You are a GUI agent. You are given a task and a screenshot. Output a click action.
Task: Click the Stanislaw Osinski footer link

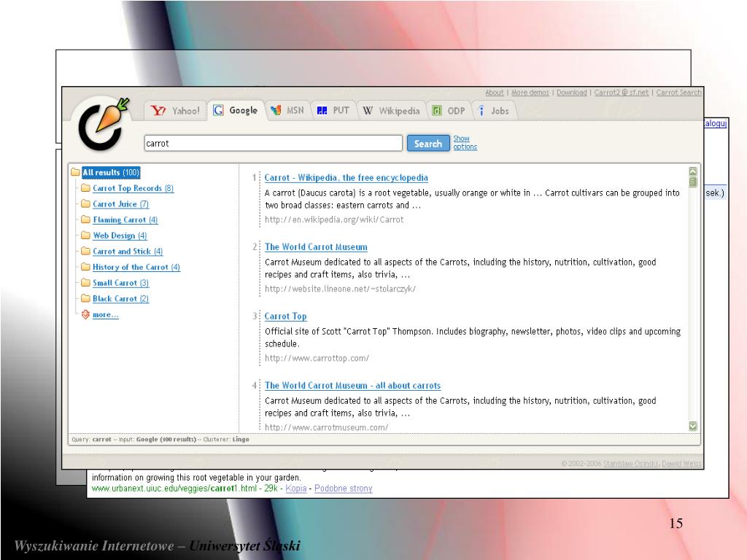tap(631, 463)
